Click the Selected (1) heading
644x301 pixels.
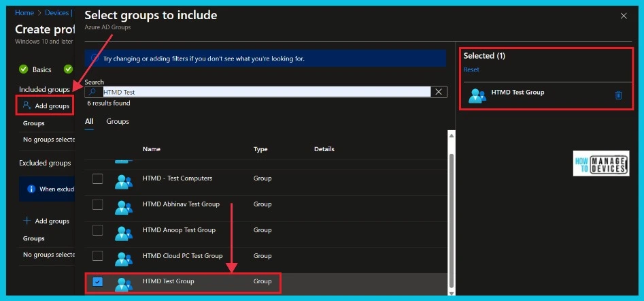point(484,56)
